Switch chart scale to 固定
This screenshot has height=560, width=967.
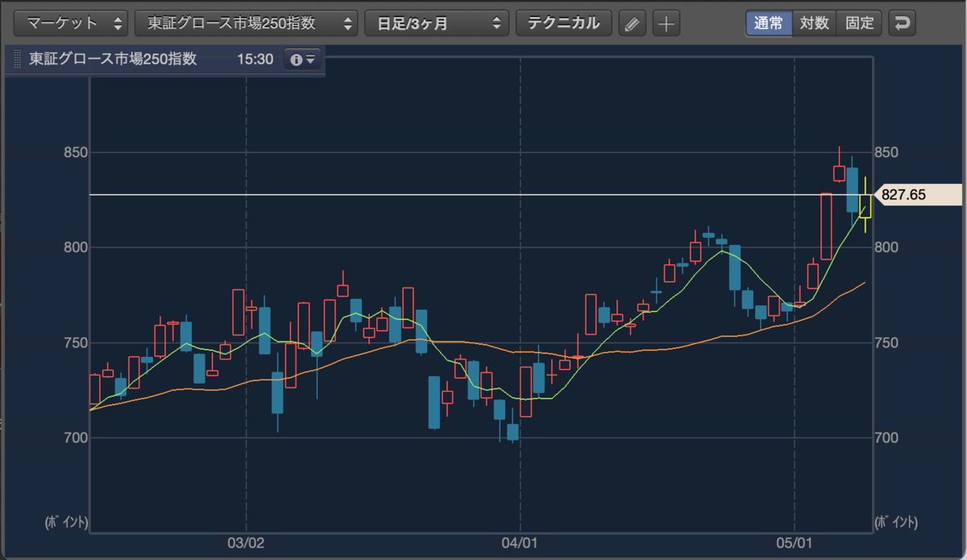coord(860,23)
